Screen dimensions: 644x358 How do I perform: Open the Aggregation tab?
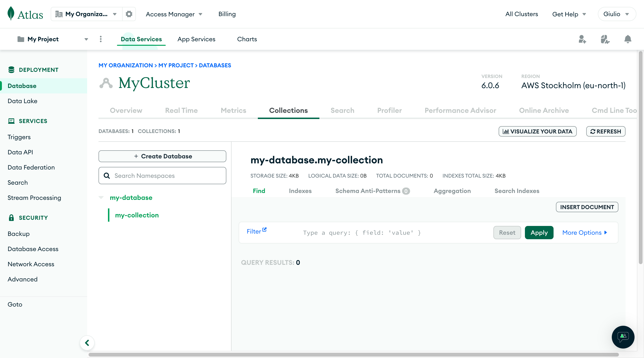click(452, 191)
